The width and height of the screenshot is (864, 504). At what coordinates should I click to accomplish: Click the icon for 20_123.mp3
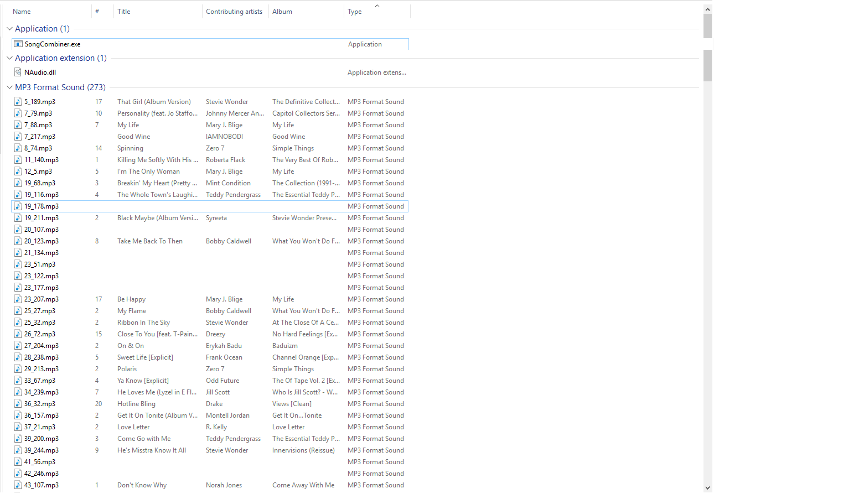pos(18,241)
